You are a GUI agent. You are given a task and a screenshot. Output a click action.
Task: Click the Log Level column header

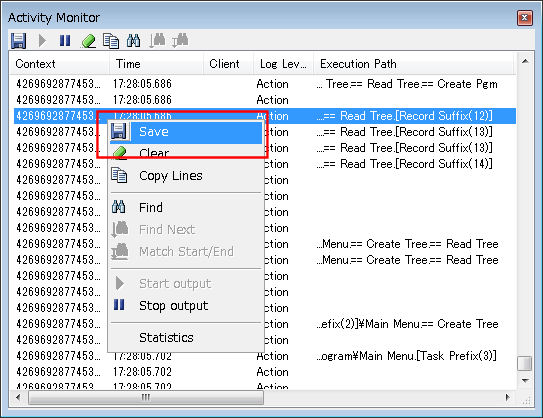coord(283,64)
